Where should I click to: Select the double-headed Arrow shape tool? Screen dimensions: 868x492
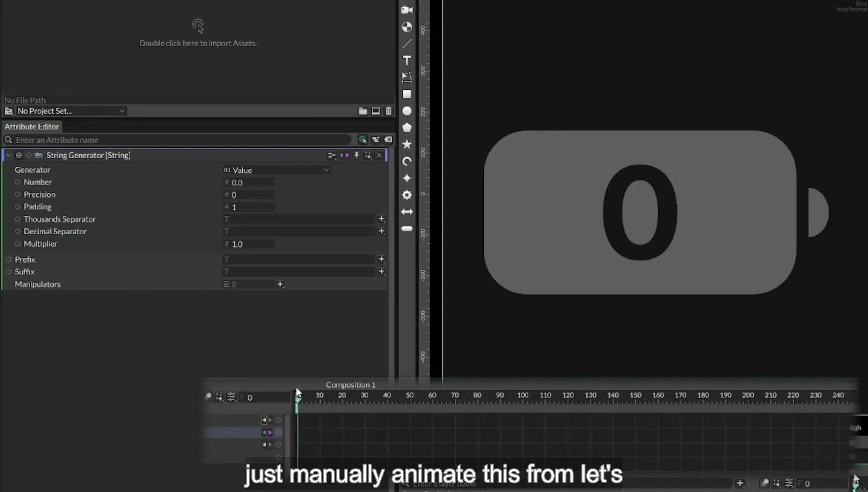(407, 212)
